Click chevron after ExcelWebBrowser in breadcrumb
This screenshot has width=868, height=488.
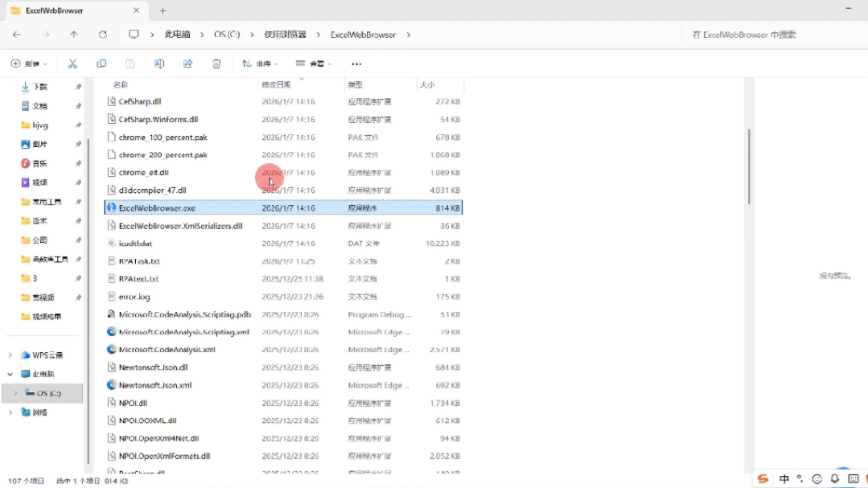point(409,35)
